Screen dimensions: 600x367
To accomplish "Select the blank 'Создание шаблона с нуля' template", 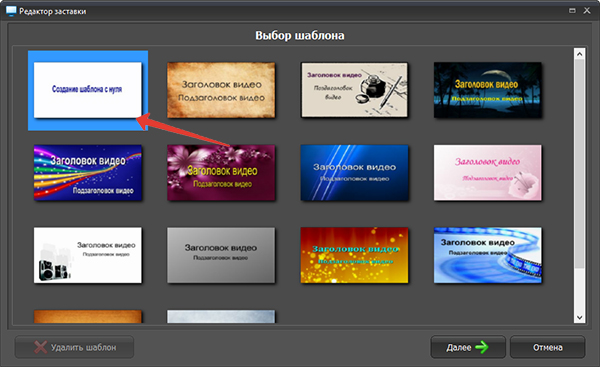I will coord(88,90).
